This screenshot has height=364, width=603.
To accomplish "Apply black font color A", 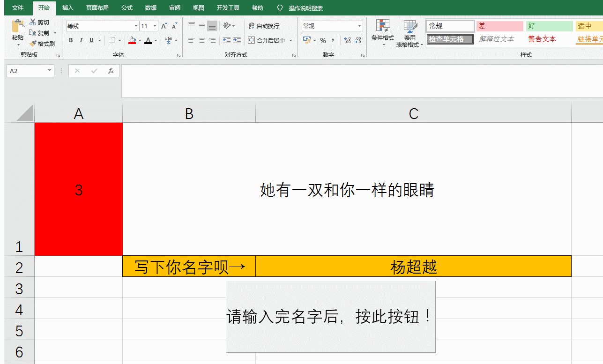I will 148,40.
